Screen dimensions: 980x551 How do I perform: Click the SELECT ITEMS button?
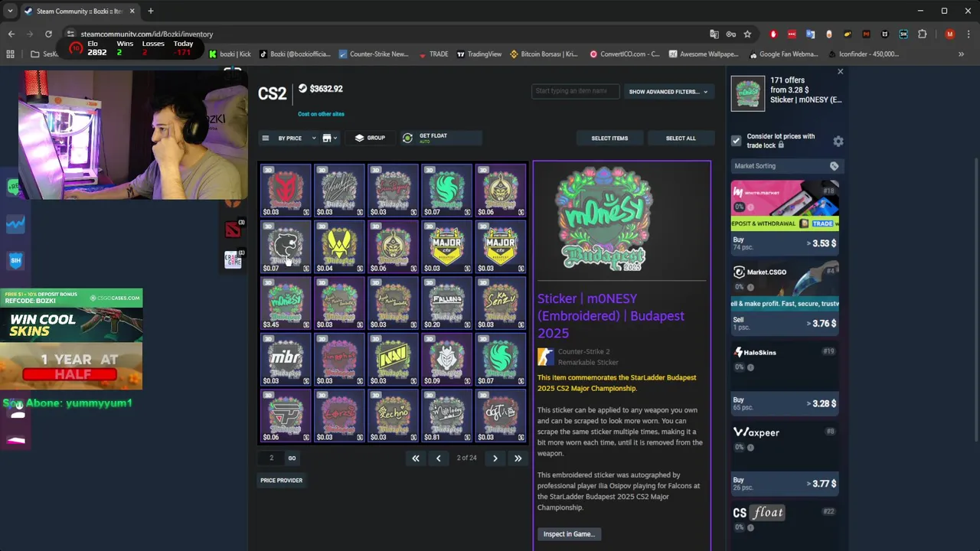pyautogui.click(x=609, y=139)
